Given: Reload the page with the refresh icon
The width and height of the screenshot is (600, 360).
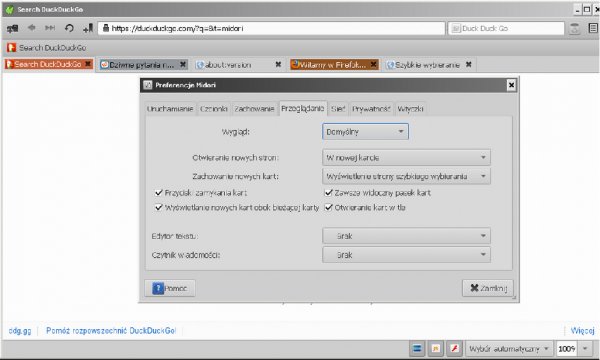Looking at the screenshot, I should point(69,28).
